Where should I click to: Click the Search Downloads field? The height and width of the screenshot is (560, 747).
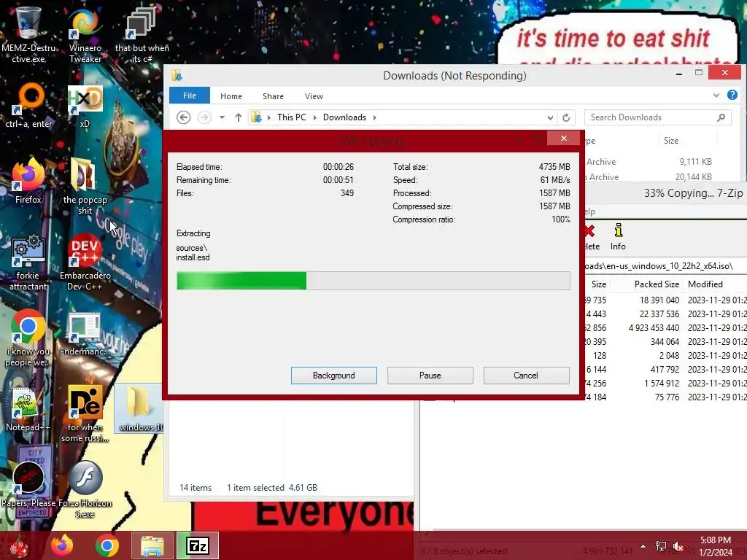[657, 117]
